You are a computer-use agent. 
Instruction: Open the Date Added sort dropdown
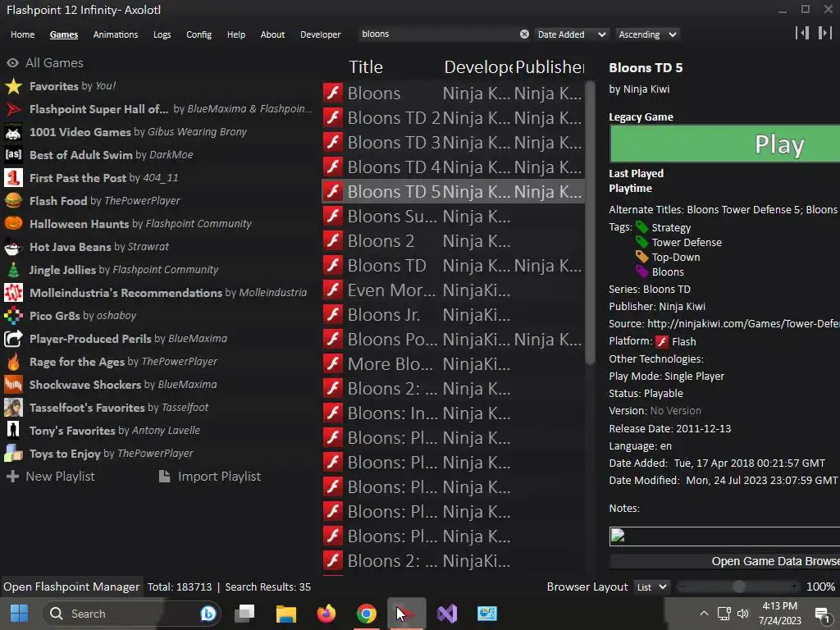572,34
